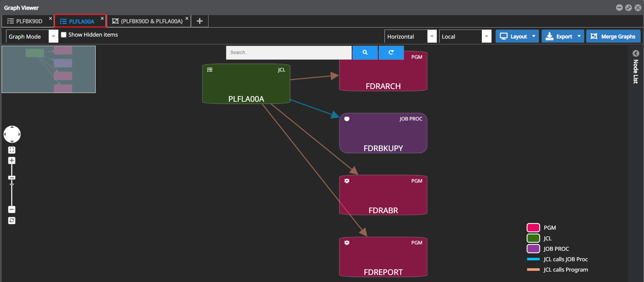Zoom out with the minus button
The width and height of the screenshot is (644, 282).
(12, 209)
